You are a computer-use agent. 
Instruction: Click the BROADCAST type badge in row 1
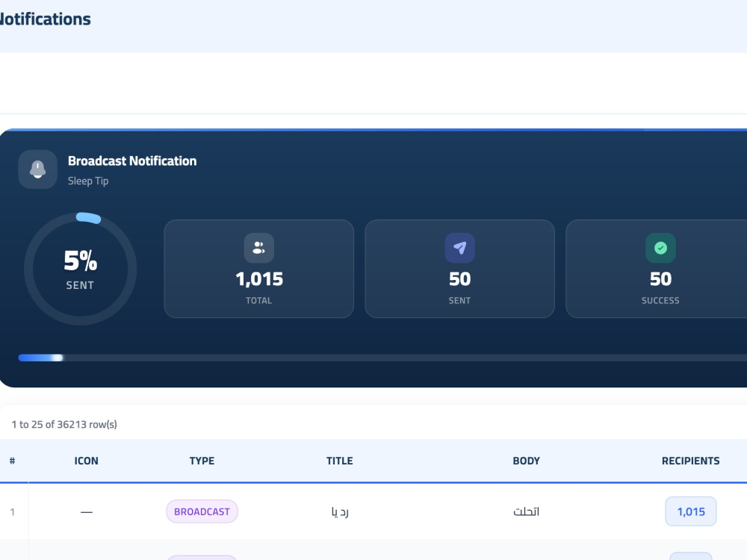(x=202, y=511)
